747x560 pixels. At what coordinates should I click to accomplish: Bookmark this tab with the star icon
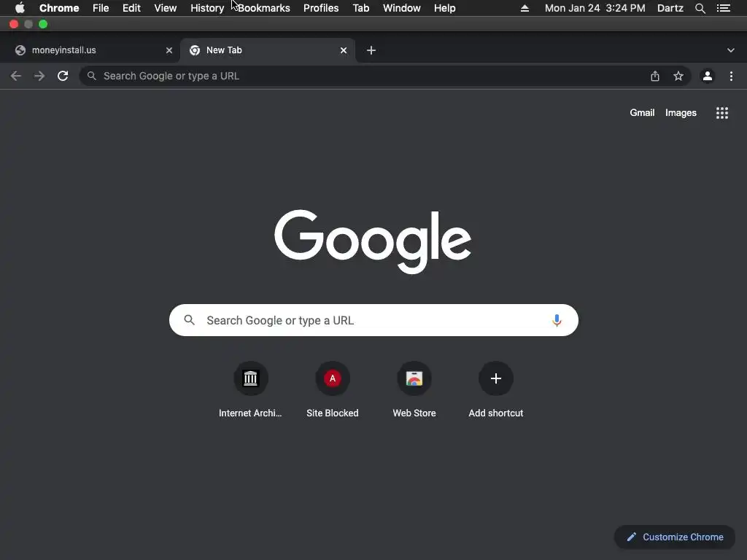(678, 76)
